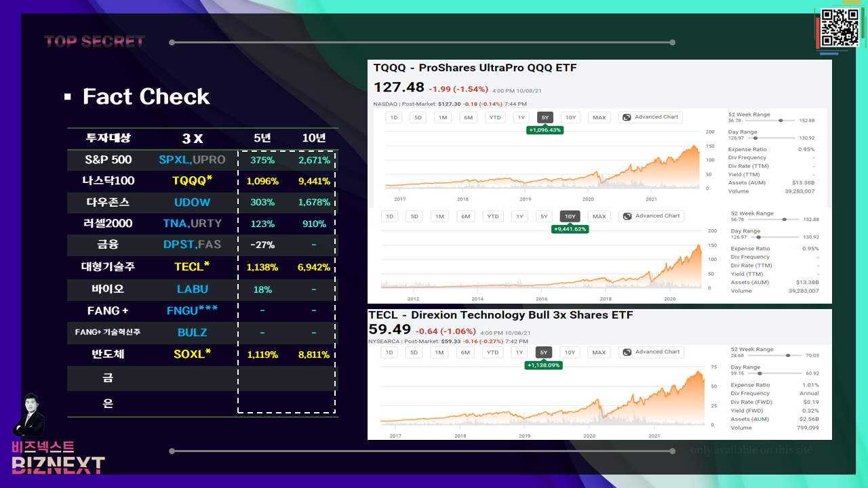Image resolution: width=868 pixels, height=488 pixels.
Task: Click the TQQQ price 127.48
Action: 399,87
